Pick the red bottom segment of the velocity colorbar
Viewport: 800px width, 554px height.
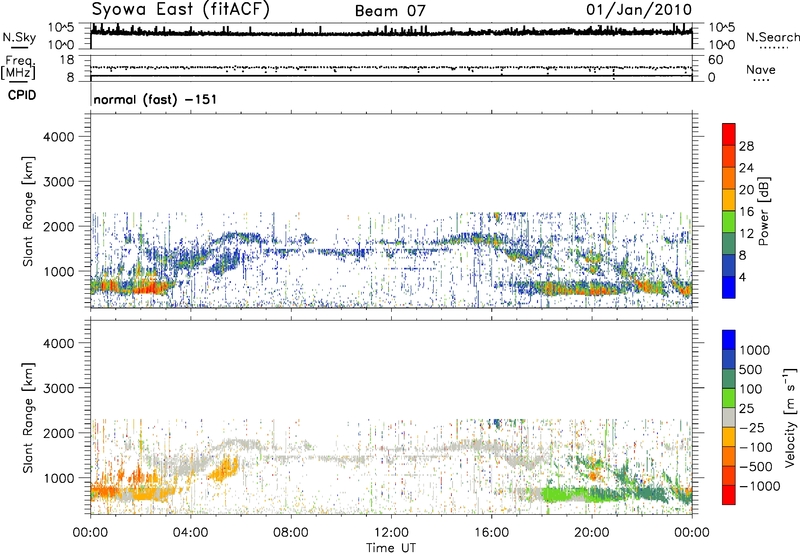[x=729, y=495]
